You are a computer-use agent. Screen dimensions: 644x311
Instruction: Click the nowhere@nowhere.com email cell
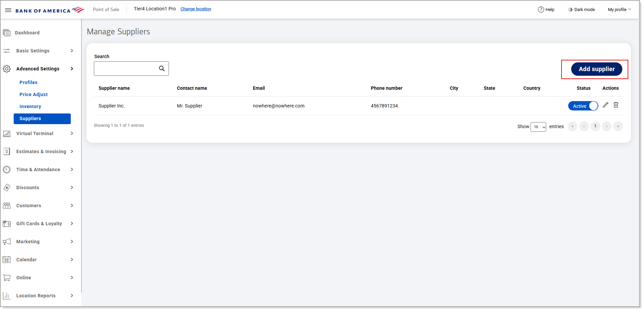278,106
